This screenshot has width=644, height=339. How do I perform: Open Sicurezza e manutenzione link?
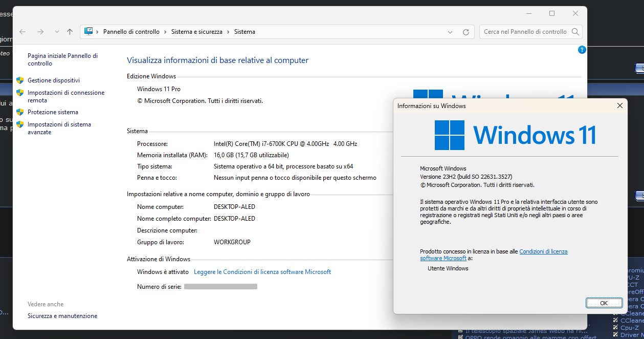tap(62, 316)
